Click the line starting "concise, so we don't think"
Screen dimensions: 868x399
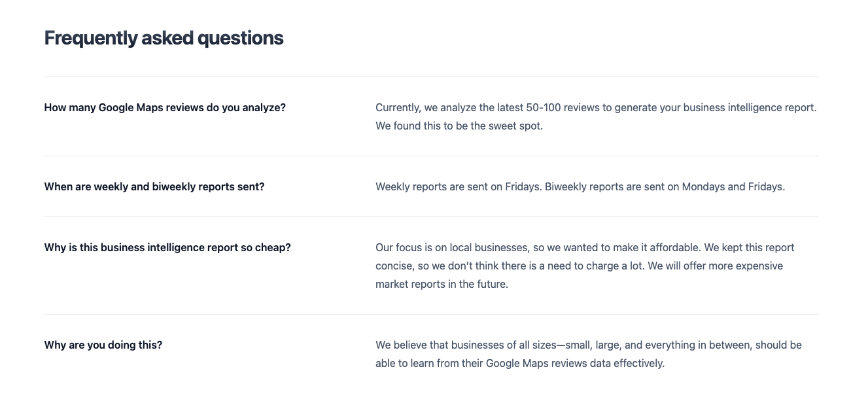click(579, 266)
